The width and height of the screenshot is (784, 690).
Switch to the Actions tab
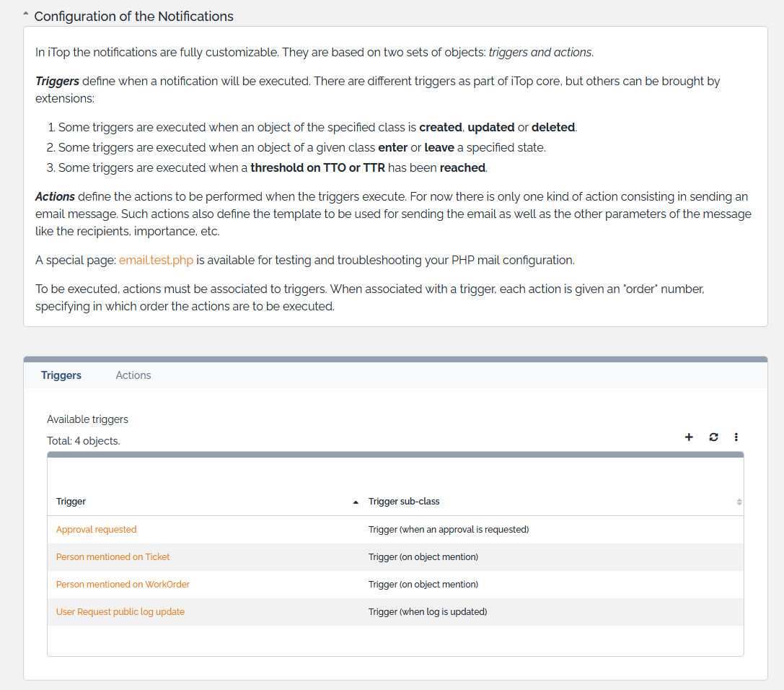click(133, 375)
